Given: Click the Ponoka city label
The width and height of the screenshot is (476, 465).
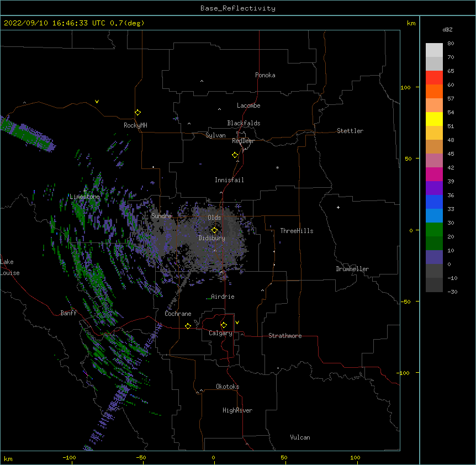Looking at the screenshot, I should (x=265, y=75).
